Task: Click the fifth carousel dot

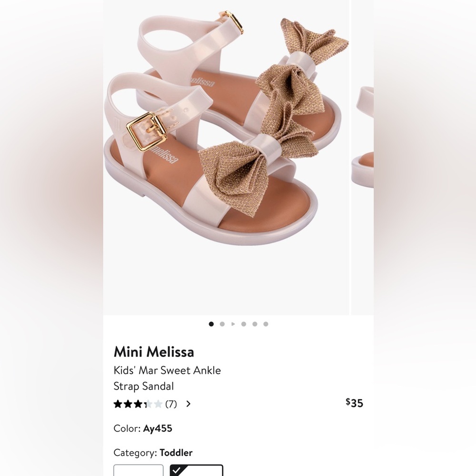Action: point(255,324)
